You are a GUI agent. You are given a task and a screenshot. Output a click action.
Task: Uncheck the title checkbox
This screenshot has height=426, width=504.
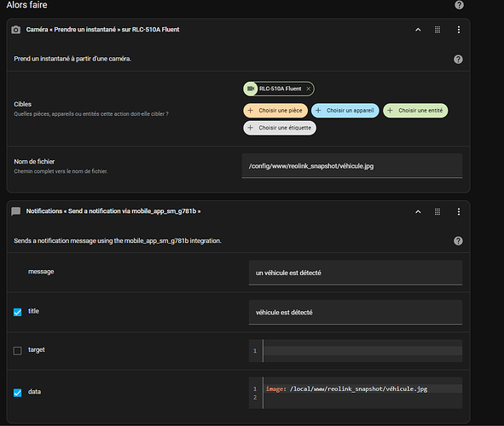[17, 312]
